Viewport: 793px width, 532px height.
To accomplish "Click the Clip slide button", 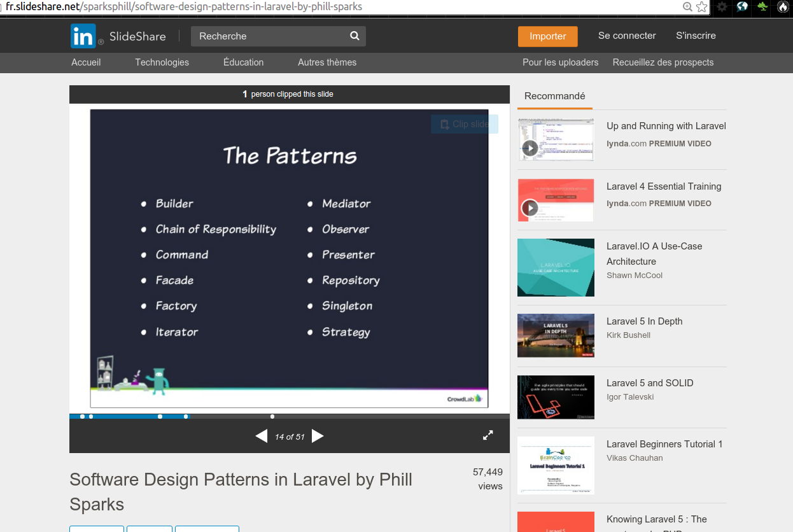I will [465, 124].
